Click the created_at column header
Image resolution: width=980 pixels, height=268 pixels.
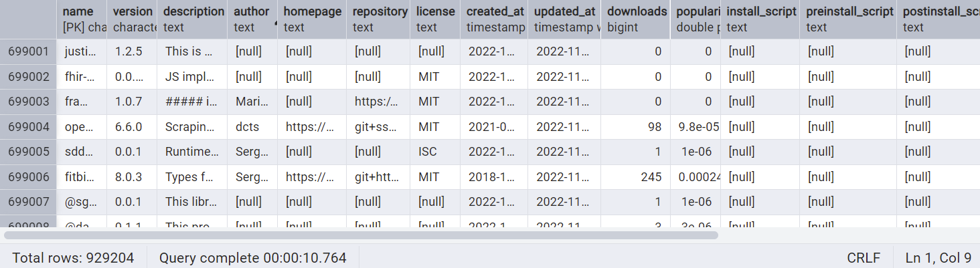[x=495, y=19]
